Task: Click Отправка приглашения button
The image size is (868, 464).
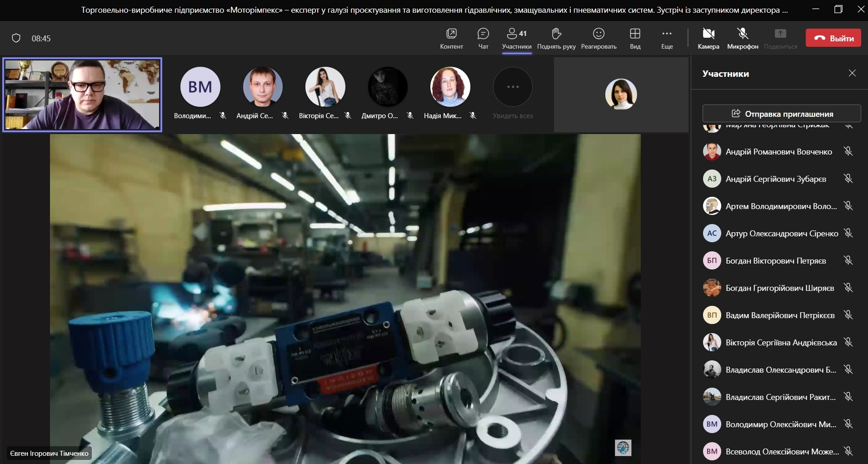Action: 782,114
